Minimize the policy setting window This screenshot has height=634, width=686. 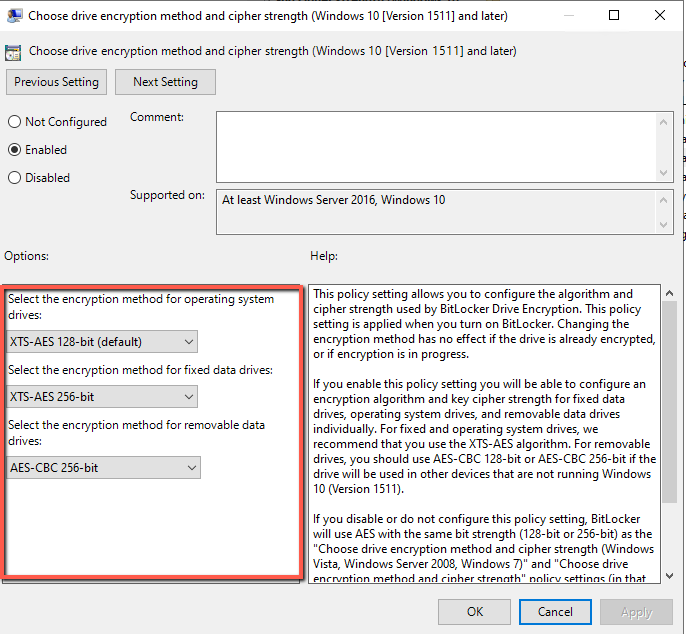click(x=569, y=15)
